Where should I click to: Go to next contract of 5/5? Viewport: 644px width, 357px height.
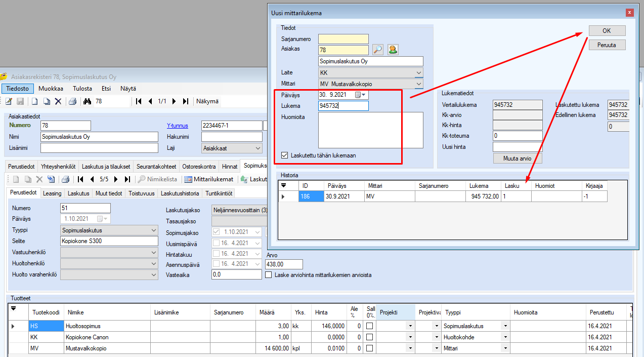116,179
